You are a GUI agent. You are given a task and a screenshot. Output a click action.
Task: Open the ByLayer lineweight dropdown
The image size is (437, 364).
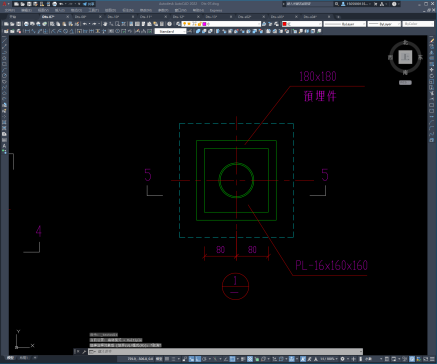click(x=384, y=24)
